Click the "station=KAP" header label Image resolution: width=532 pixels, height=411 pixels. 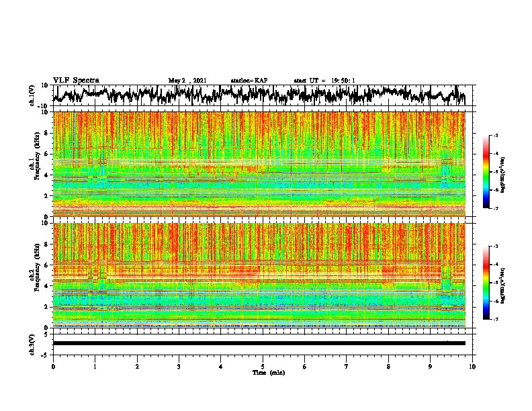click(249, 81)
